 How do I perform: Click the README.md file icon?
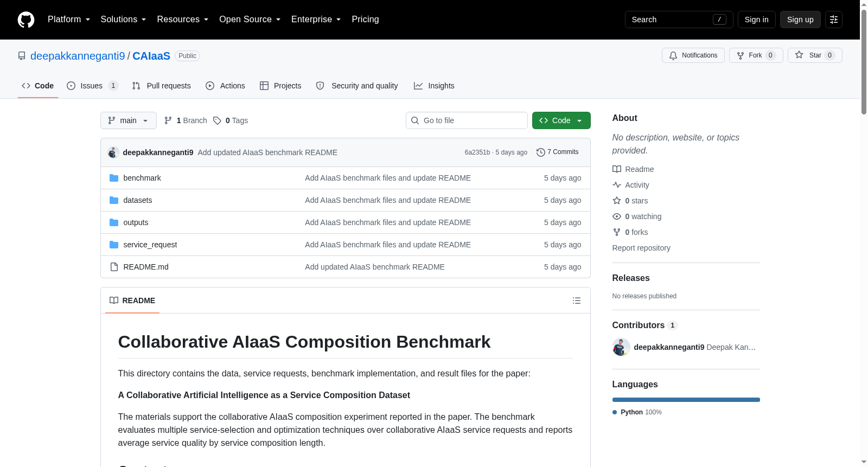(114, 267)
